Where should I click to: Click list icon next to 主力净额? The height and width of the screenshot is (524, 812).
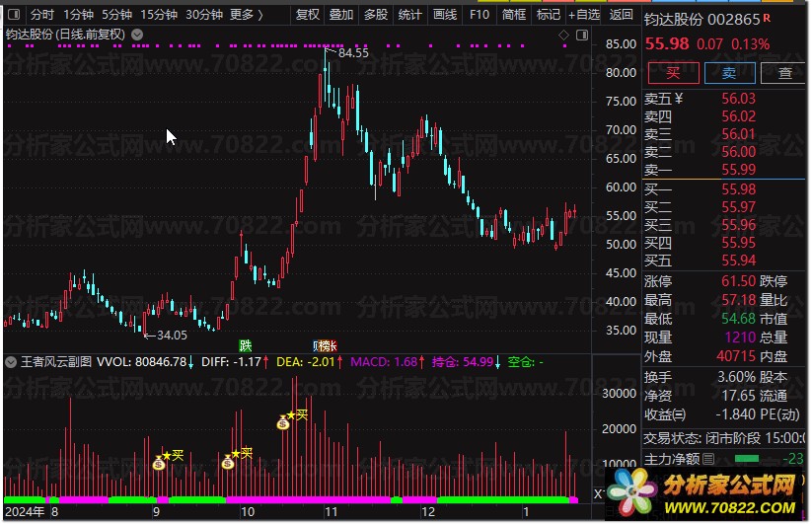pyautogui.click(x=708, y=459)
